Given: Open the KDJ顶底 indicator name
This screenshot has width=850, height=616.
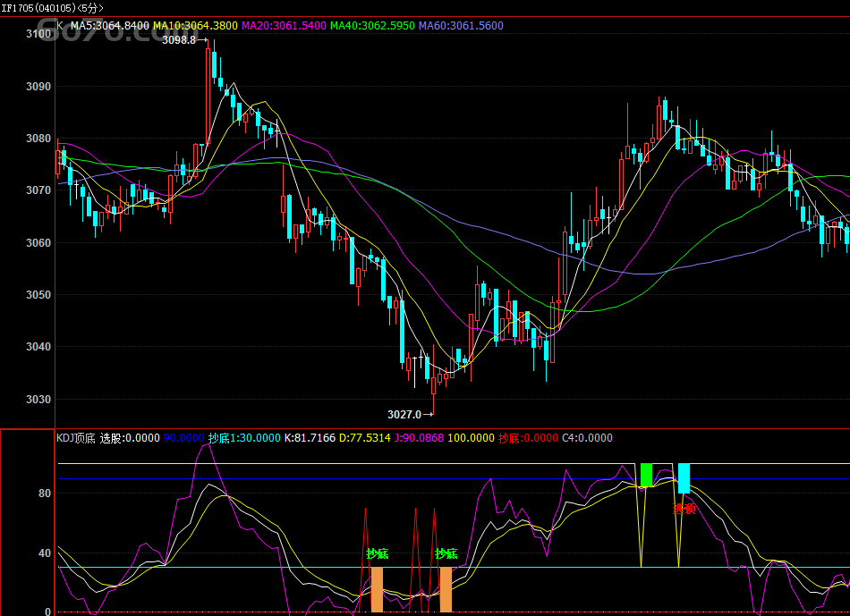Looking at the screenshot, I should [x=76, y=438].
